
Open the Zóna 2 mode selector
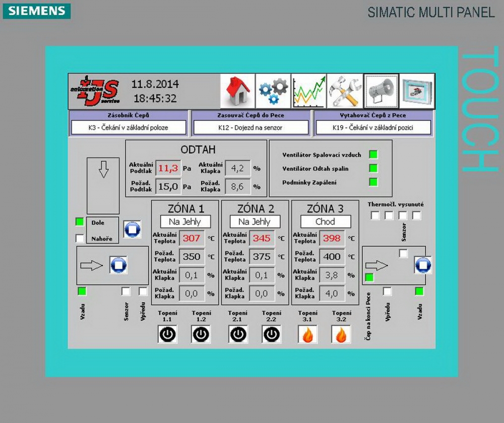pyautogui.click(x=255, y=222)
